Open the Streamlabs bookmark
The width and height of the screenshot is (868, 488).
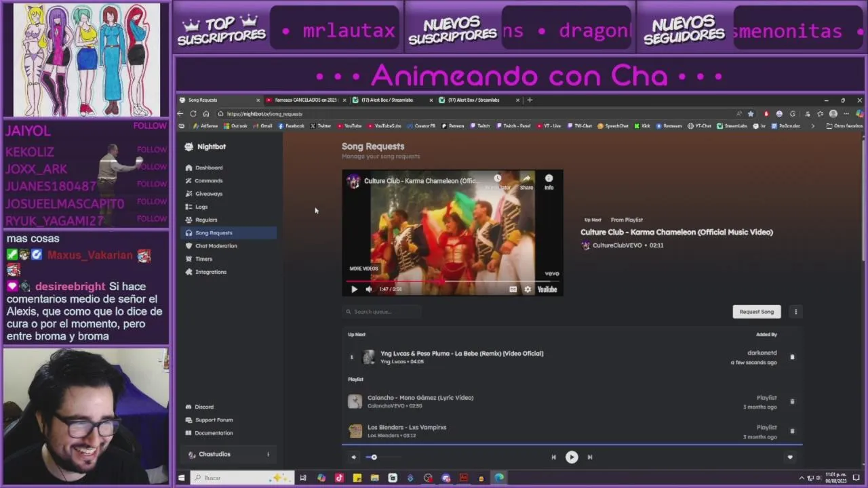732,126
